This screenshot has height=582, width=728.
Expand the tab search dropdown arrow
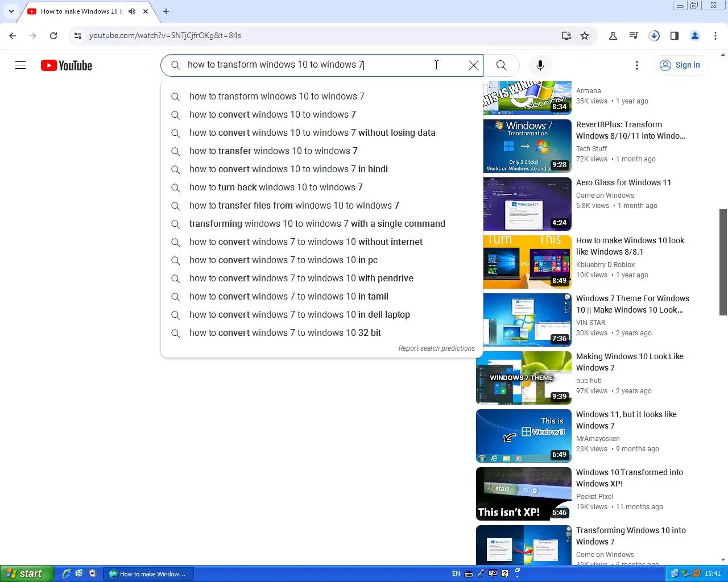[11, 11]
